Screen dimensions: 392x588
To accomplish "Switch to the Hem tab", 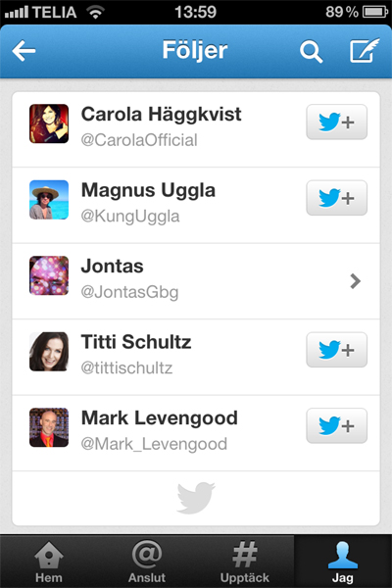I will (x=49, y=562).
